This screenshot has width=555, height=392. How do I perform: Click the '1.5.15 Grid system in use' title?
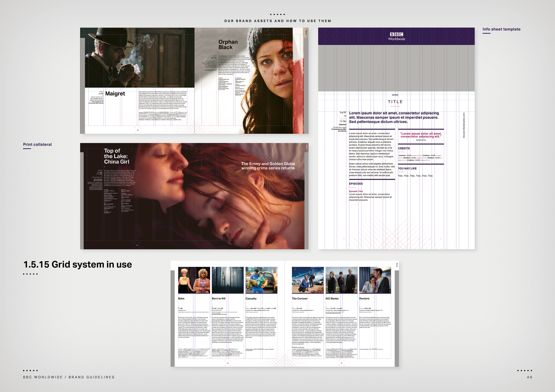[78, 265]
